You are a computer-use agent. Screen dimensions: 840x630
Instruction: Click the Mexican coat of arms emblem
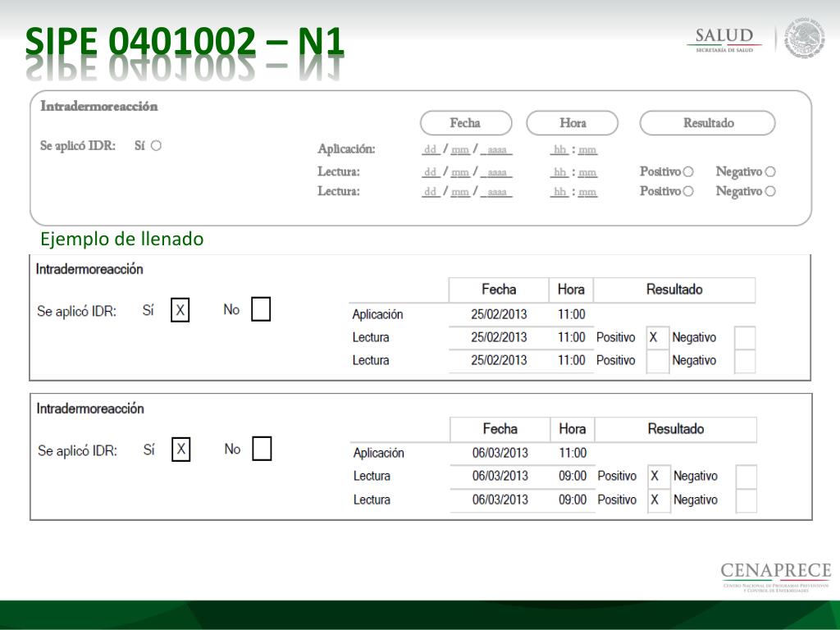805,37
